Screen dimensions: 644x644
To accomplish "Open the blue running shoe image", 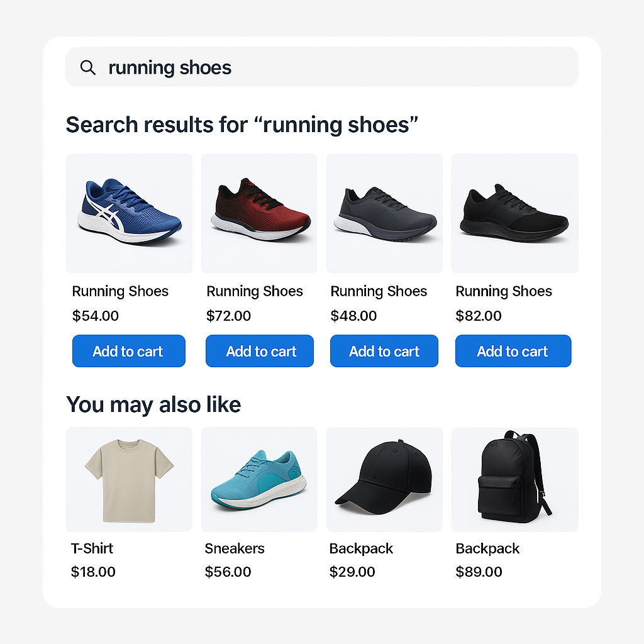I will point(129,213).
